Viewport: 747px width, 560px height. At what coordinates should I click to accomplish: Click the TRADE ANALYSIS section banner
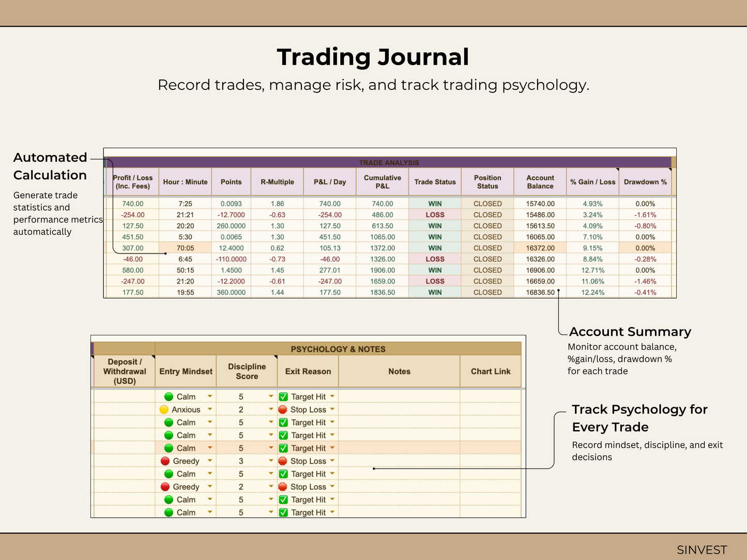389,163
